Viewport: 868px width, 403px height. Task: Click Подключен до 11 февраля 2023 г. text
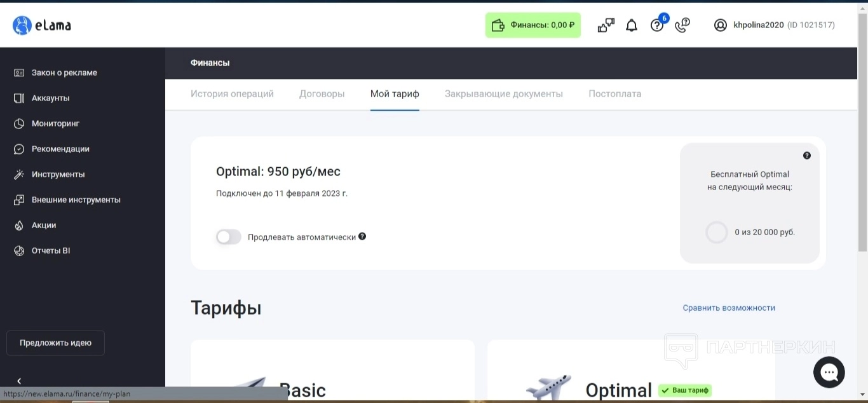click(281, 193)
